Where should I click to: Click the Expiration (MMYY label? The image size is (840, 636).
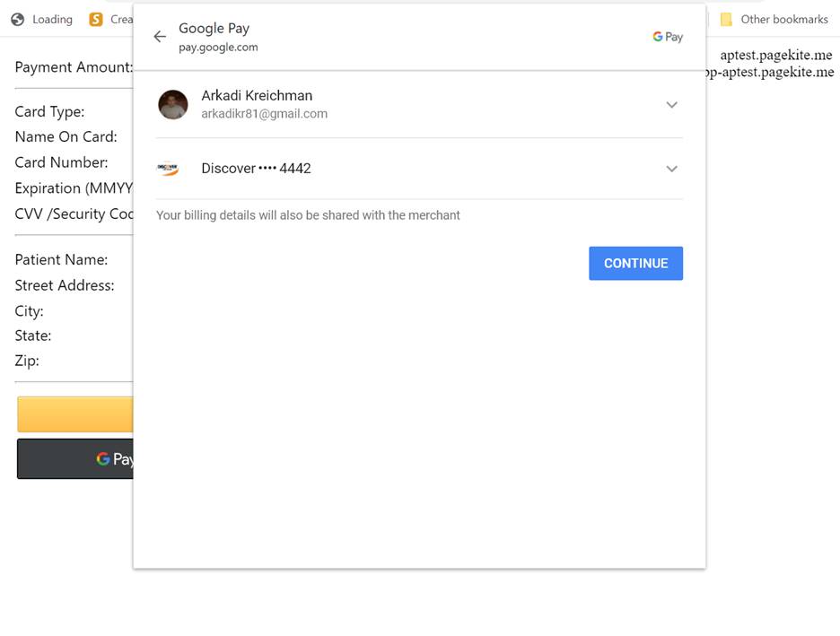[x=74, y=187]
